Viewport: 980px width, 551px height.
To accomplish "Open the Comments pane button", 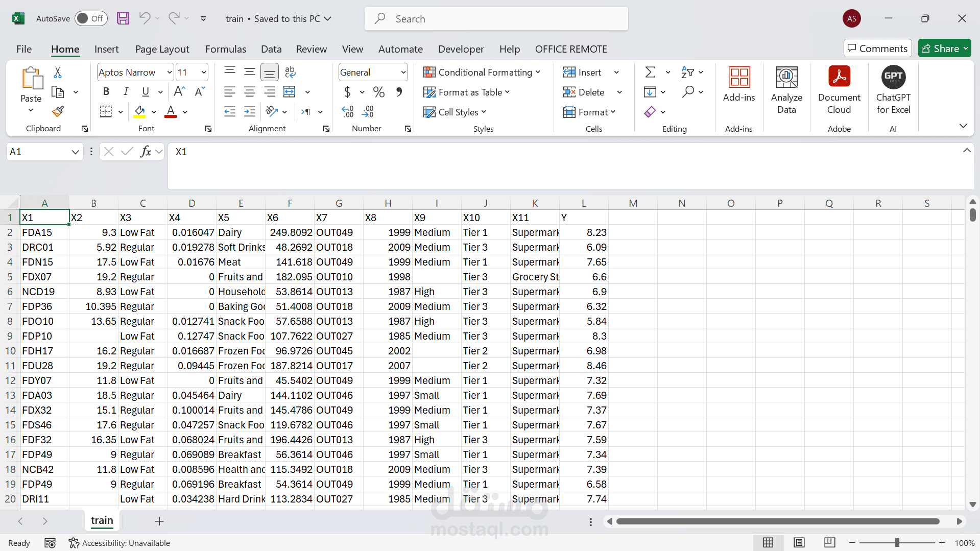I will 877,49.
